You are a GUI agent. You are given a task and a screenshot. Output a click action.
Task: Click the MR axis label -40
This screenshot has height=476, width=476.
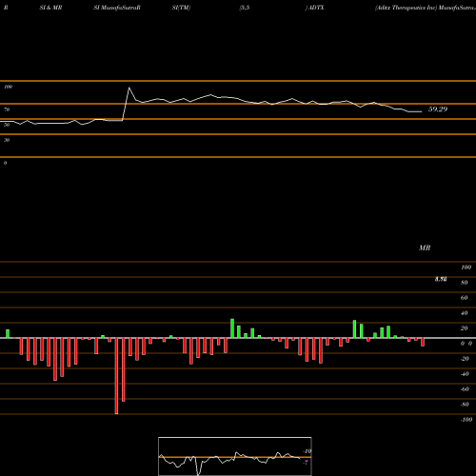point(465,374)
